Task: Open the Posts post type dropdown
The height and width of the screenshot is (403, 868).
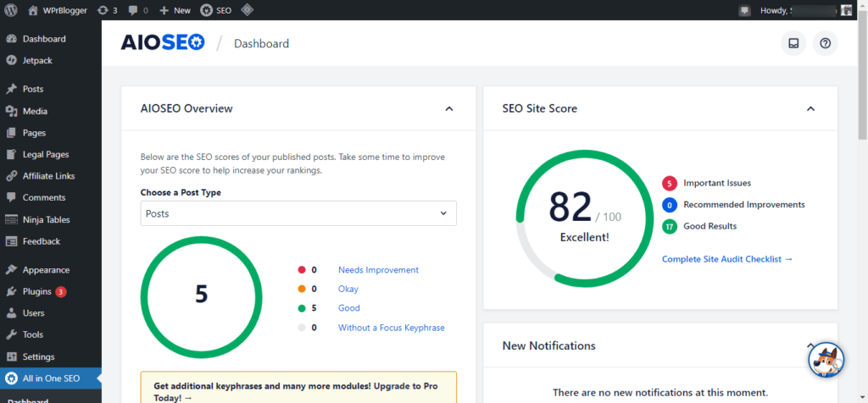Action: point(298,213)
